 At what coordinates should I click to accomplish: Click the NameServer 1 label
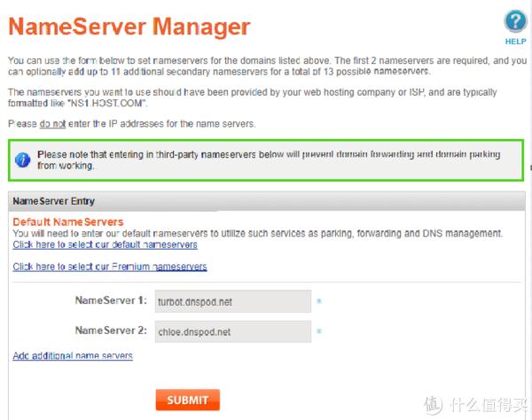111,300
